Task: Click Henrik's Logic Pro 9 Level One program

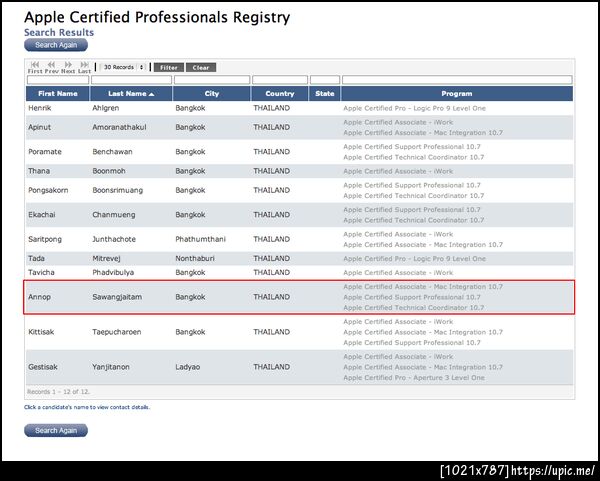Action: click(x=414, y=109)
